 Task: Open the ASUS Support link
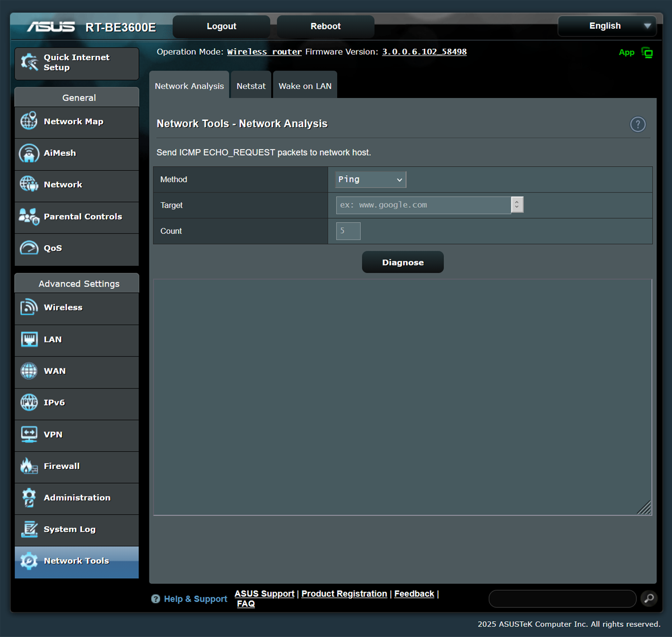point(264,593)
